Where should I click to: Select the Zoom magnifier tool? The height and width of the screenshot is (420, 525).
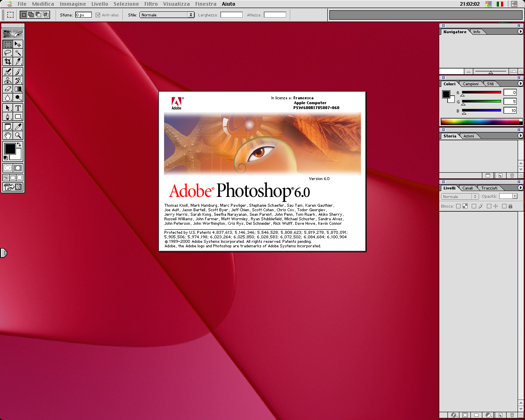pos(18,135)
